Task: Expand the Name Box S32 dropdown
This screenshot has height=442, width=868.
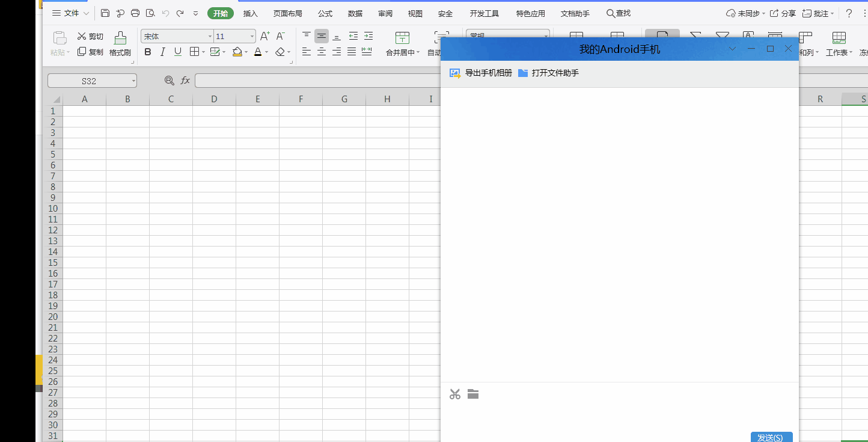Action: click(x=133, y=81)
